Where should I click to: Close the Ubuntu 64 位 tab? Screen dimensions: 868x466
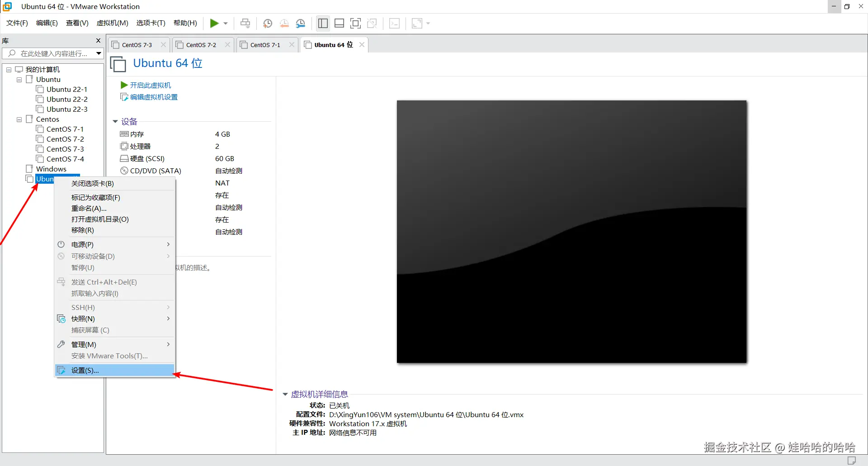coord(362,44)
